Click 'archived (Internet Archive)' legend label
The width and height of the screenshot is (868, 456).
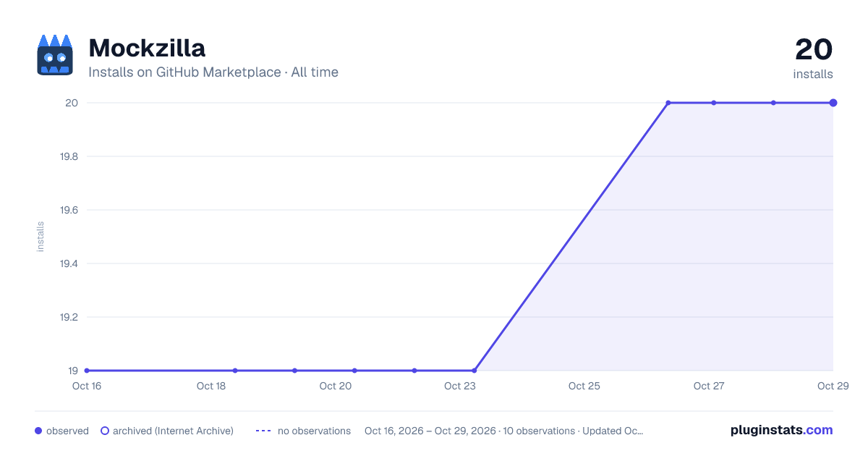[173, 431]
